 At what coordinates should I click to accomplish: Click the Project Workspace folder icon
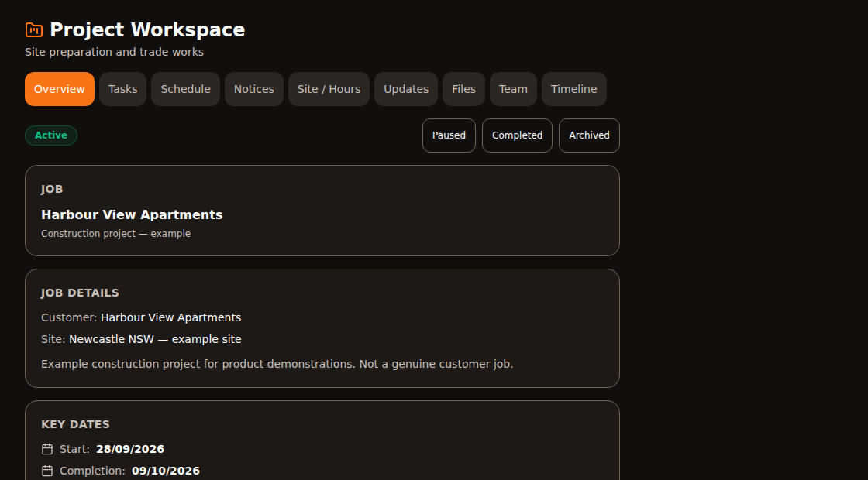(x=34, y=30)
